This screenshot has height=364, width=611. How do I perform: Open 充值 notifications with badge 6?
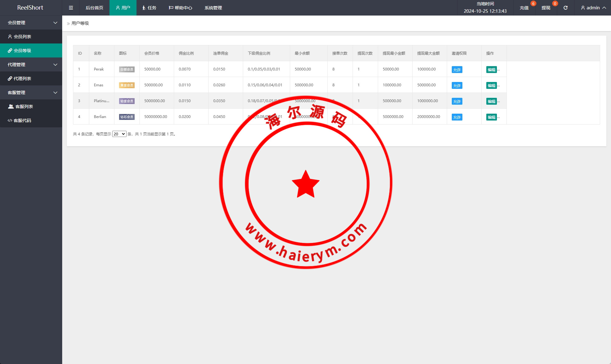pyautogui.click(x=524, y=8)
